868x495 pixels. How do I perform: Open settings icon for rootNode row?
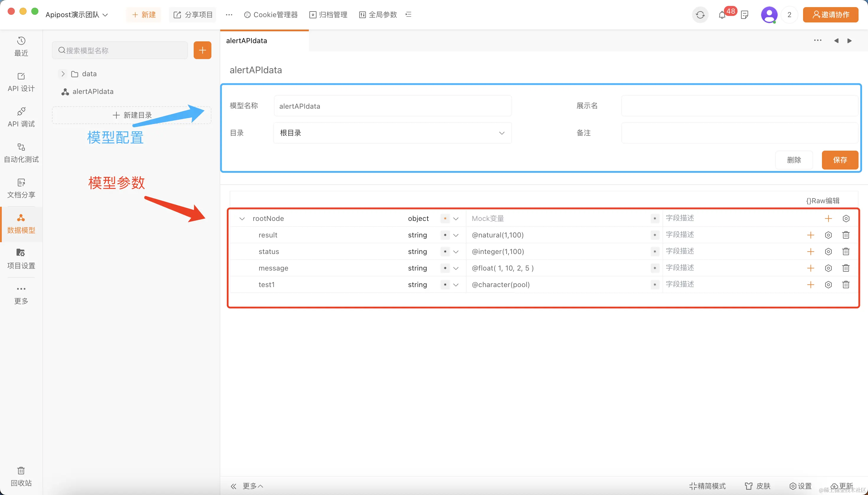pos(846,219)
